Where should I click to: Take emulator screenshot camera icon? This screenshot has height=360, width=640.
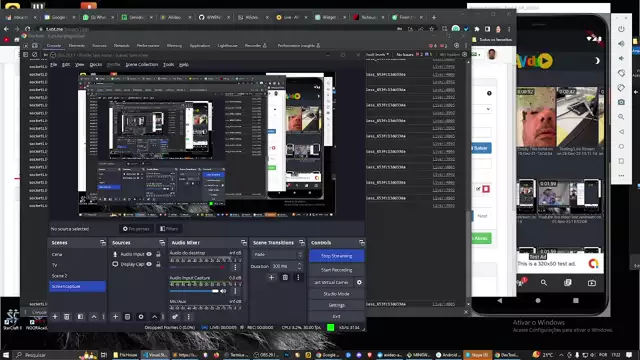point(621,102)
